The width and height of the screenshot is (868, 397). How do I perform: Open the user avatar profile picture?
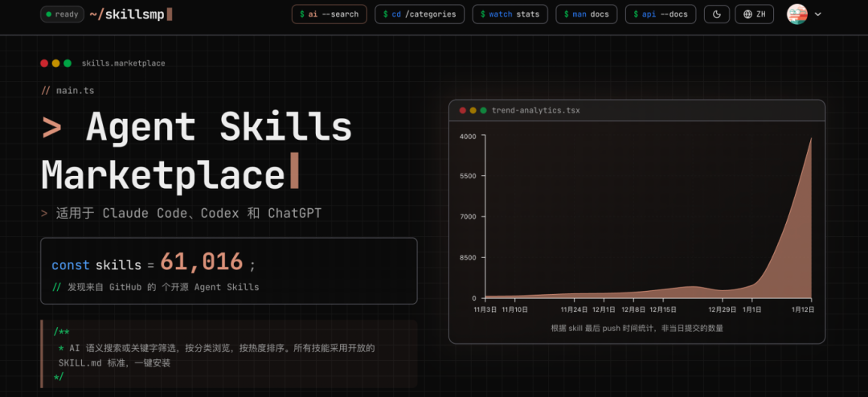point(796,14)
